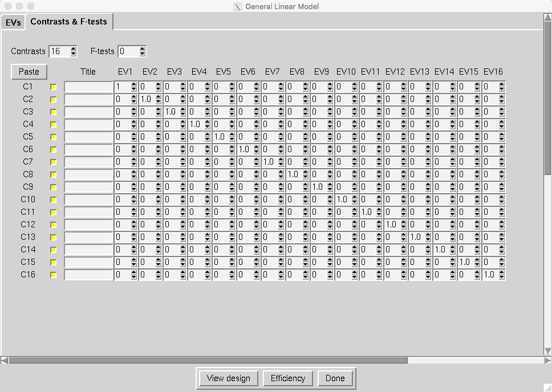Step the C4 EV4 spinner arrows
Image resolution: width=552 pixels, height=392 pixels.
[x=208, y=124]
